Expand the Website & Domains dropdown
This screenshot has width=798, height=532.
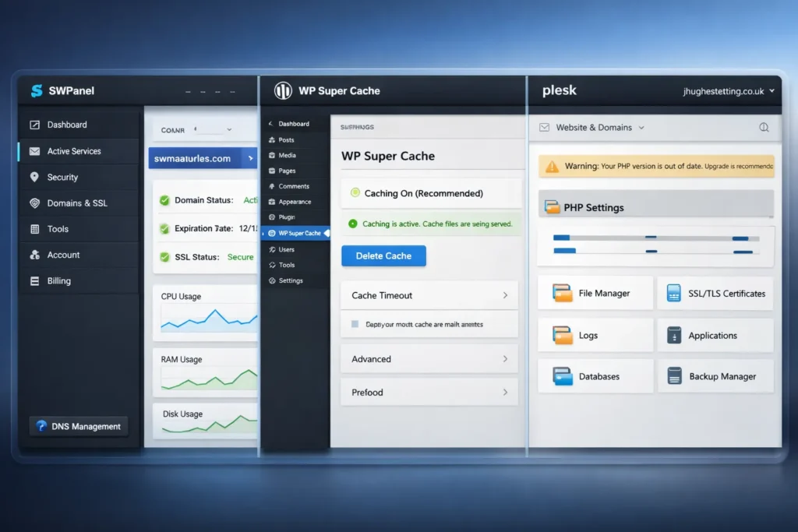click(x=641, y=128)
